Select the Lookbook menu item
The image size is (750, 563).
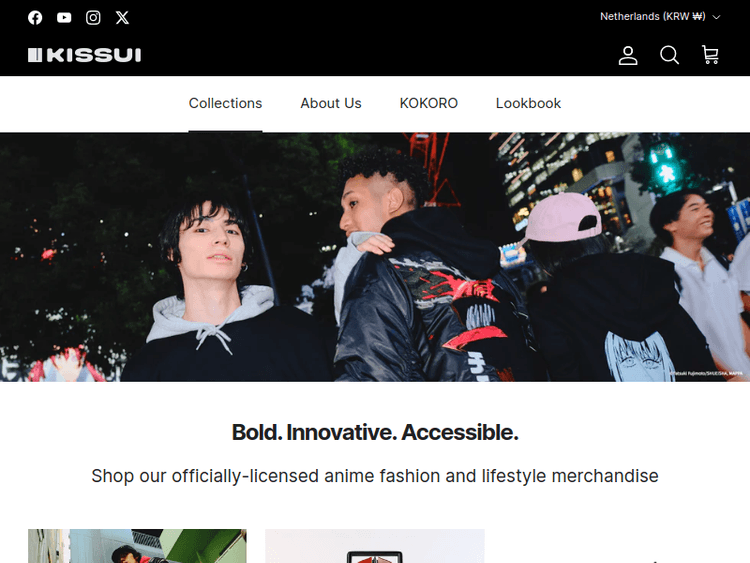click(x=528, y=103)
